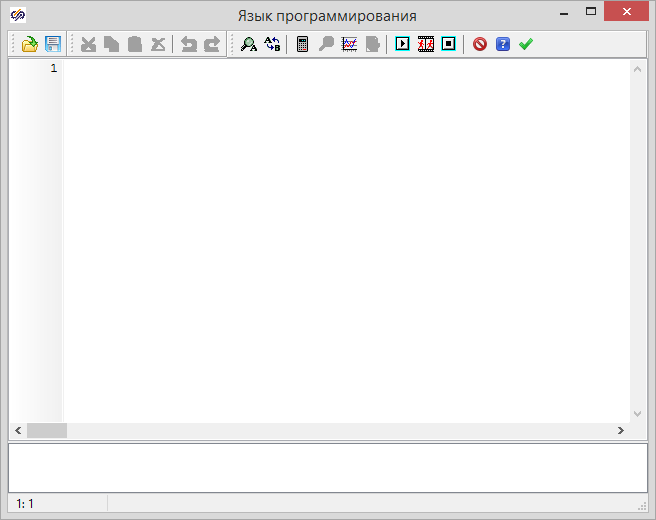Open the Replace (A to B) tool

click(272, 44)
